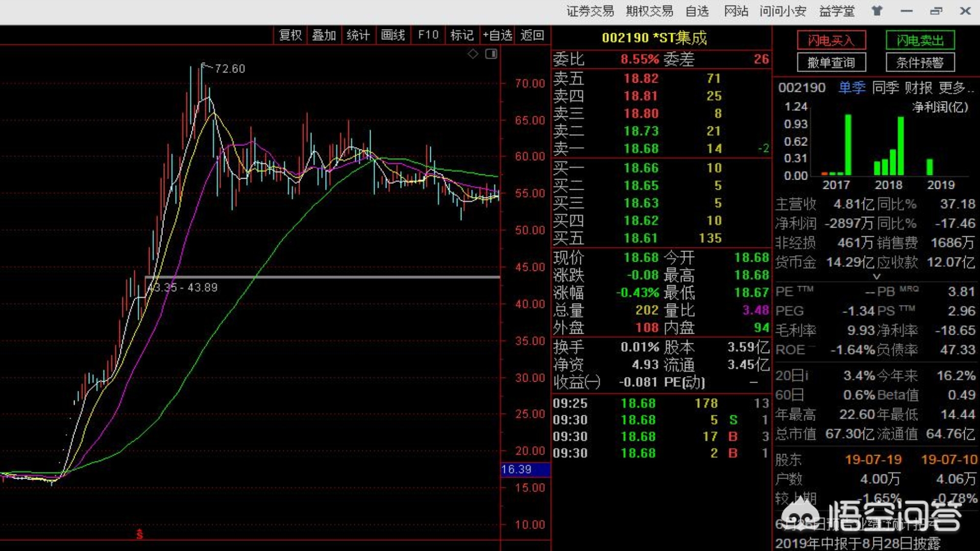Click the 复权 toolbar button
Screen dimensions: 980x551
(290, 35)
